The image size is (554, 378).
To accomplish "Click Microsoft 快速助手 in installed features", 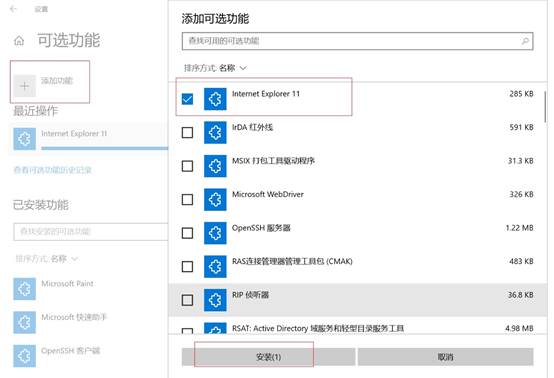I will pos(74,317).
